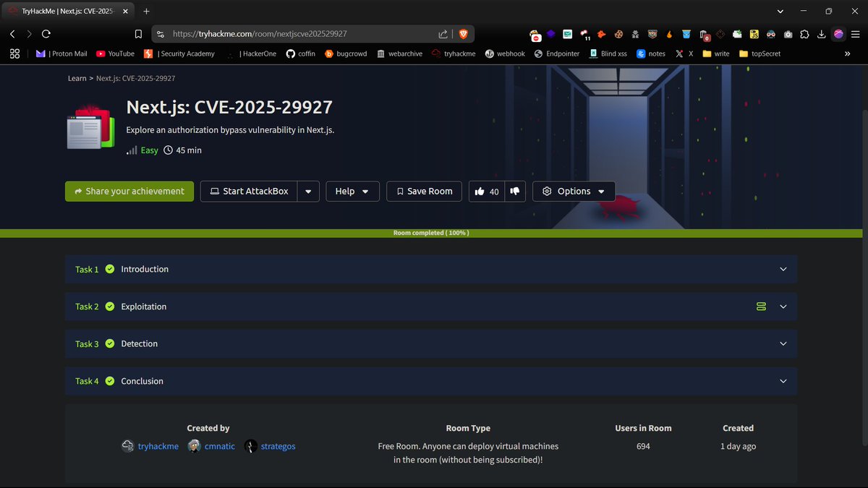The image size is (868, 488).
Task: Open write bookmarks folder
Action: [x=716, y=53]
